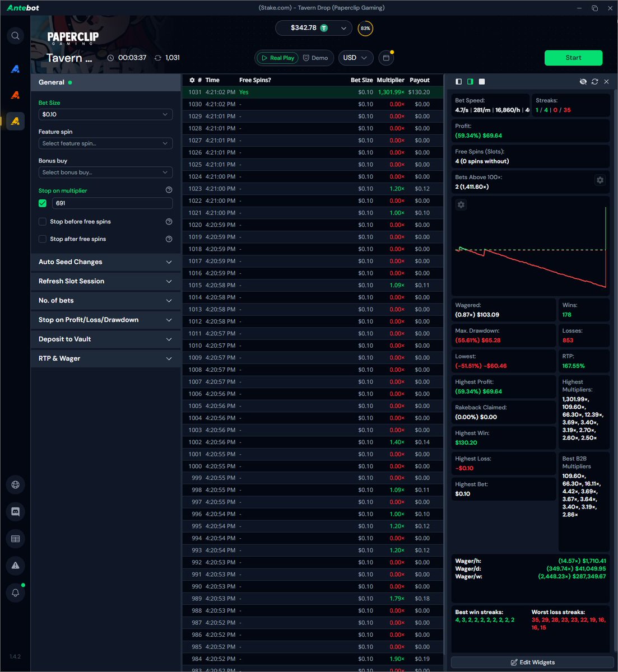
Task: Switch to full panel layout icon
Action: pyautogui.click(x=482, y=82)
